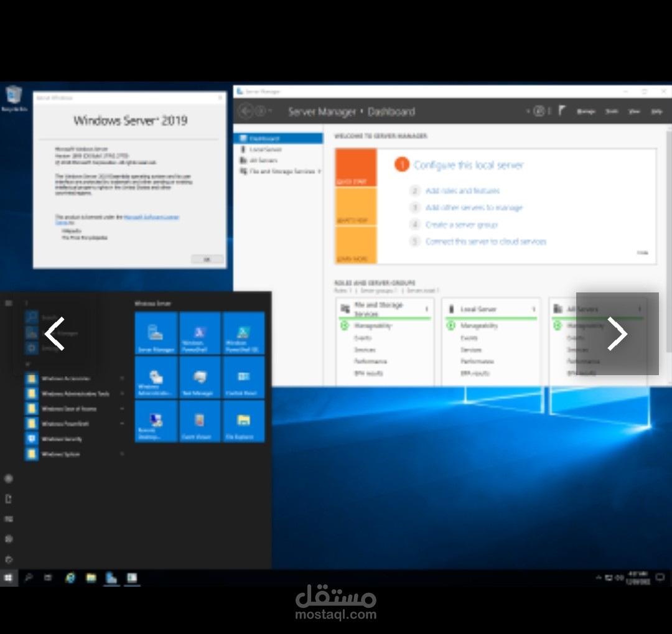The height and width of the screenshot is (634, 672).
Task: Click Create a server group link
Action: (x=462, y=225)
